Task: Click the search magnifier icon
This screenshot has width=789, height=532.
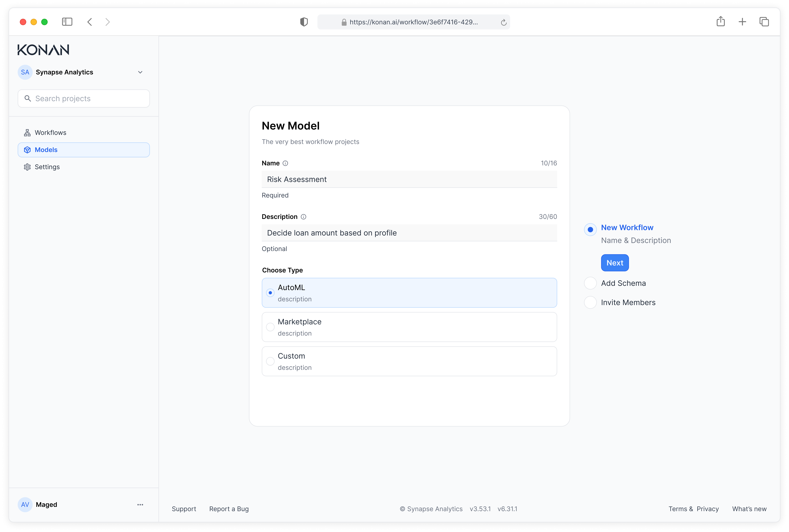Action: point(28,98)
